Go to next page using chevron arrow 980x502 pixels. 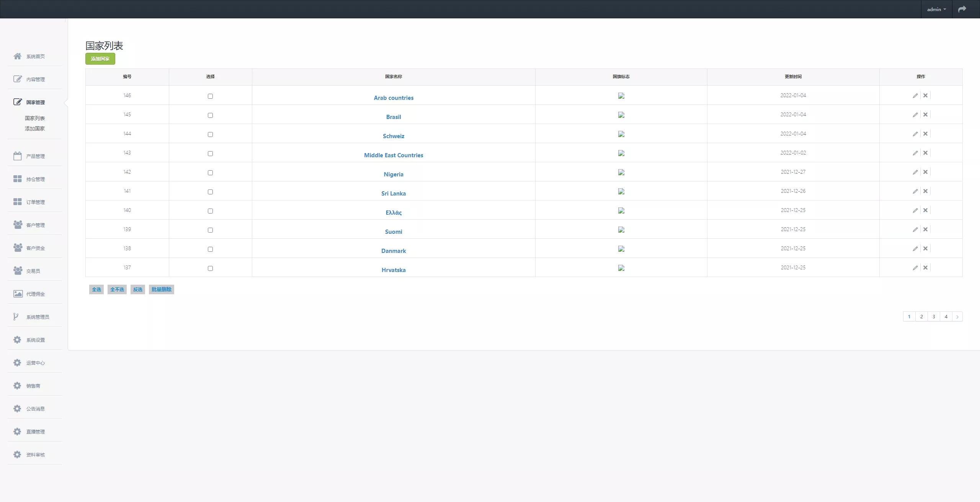(957, 317)
